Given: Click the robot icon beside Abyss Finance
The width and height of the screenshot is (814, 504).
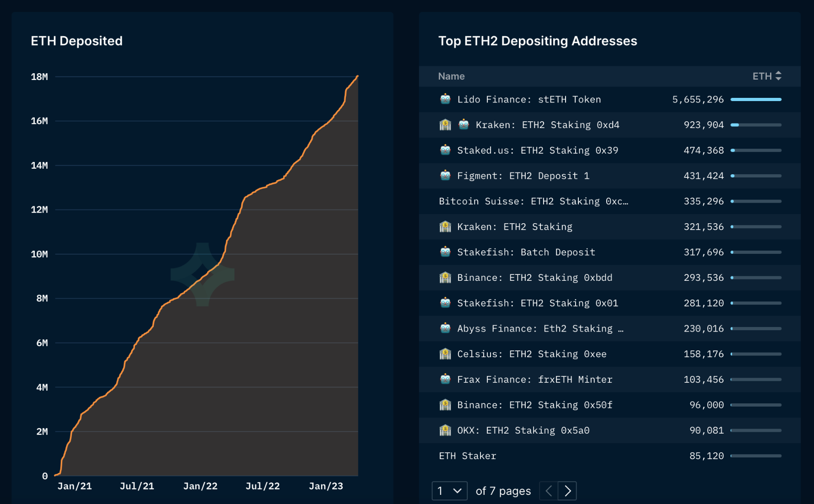Looking at the screenshot, I should [445, 328].
